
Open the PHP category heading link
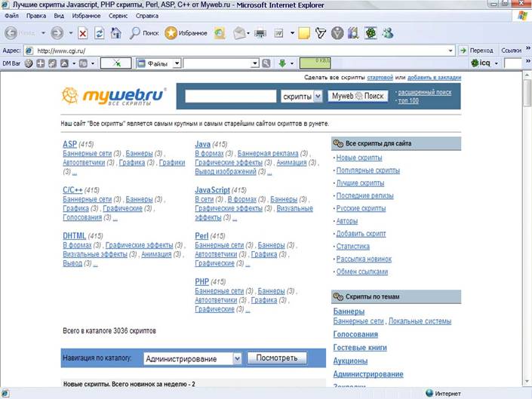[x=202, y=281]
